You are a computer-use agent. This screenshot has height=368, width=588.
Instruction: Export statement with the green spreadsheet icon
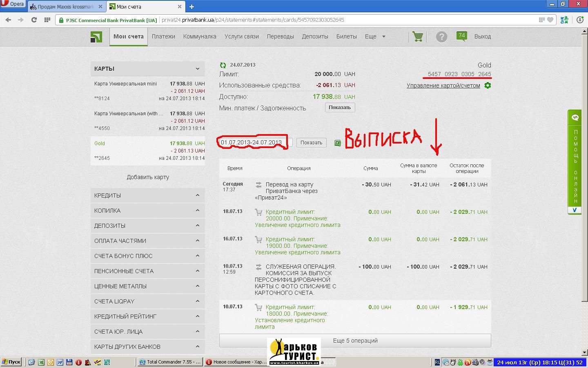(338, 143)
